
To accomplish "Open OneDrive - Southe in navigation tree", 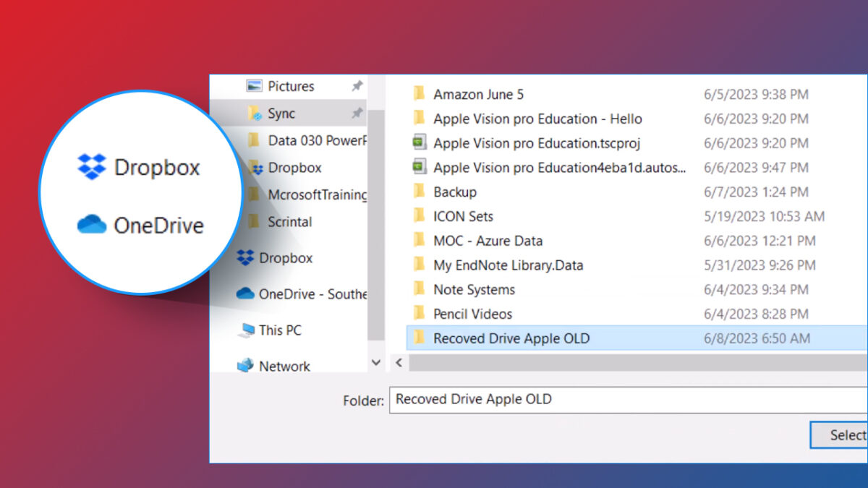I will 312,294.
